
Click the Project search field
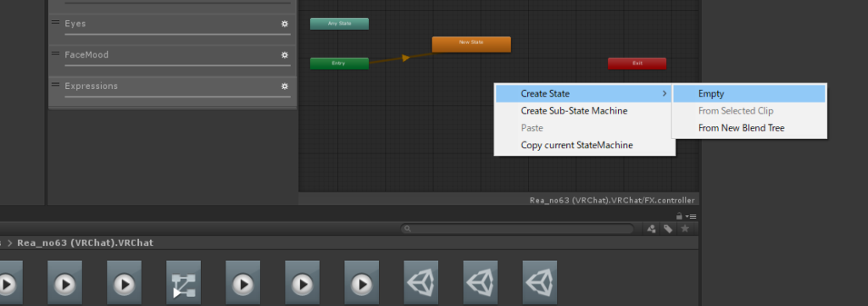coord(518,229)
